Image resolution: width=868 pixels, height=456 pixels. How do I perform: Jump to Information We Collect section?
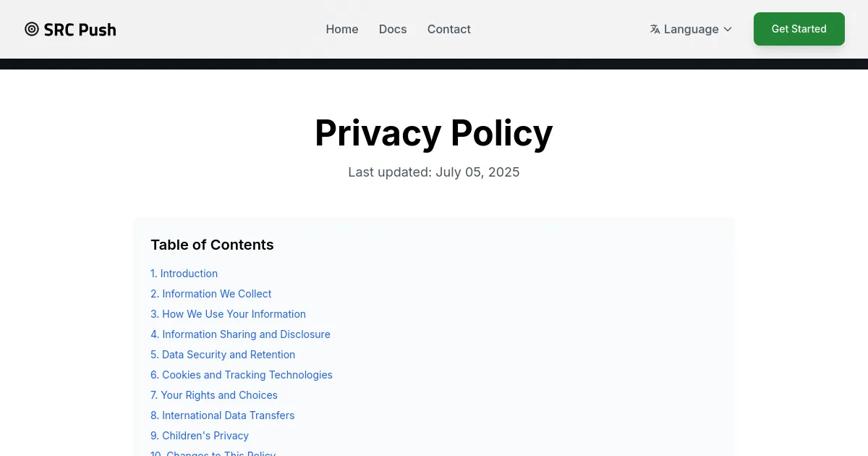(x=210, y=294)
